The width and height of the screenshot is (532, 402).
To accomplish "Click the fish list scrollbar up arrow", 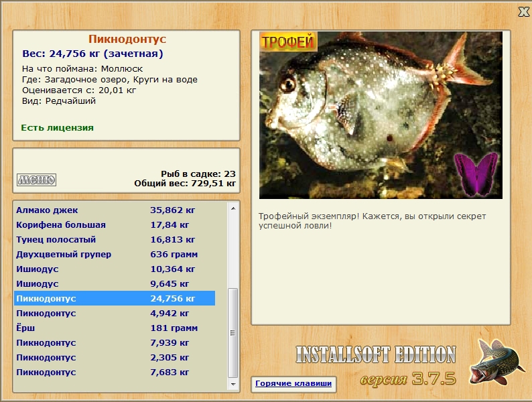I will click(x=233, y=208).
